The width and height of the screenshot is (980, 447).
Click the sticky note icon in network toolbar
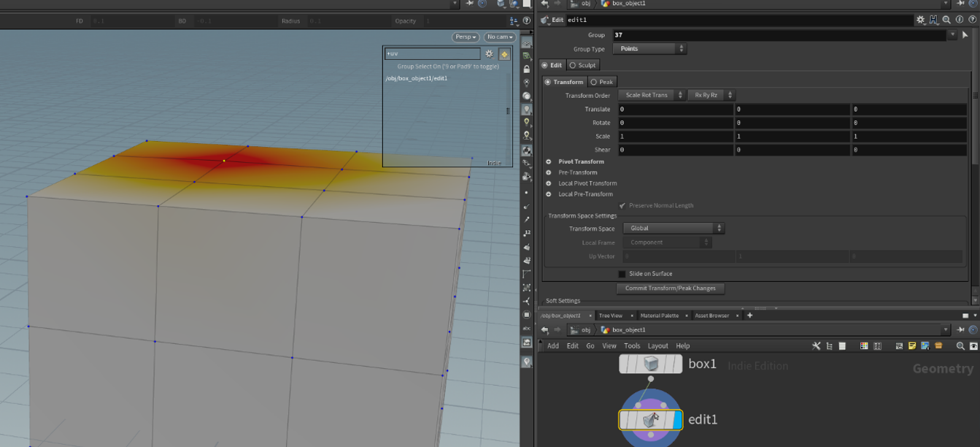point(912,346)
